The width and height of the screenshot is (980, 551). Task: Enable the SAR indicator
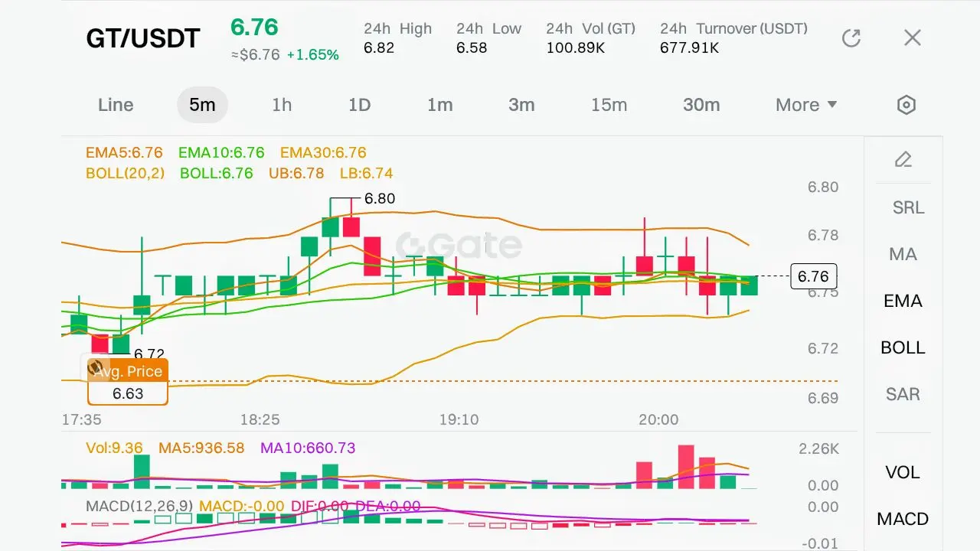tap(903, 394)
